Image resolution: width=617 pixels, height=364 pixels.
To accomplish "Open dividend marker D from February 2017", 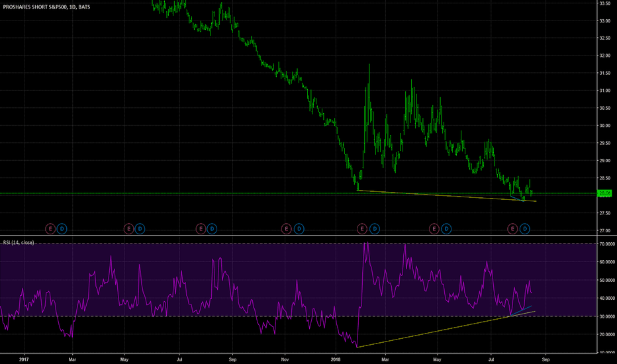I will 62,228.
